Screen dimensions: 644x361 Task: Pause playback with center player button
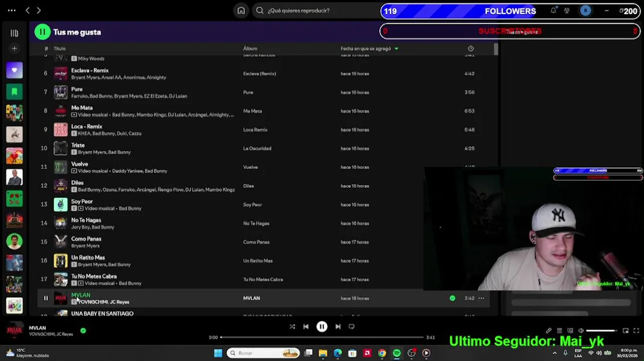pos(322,326)
